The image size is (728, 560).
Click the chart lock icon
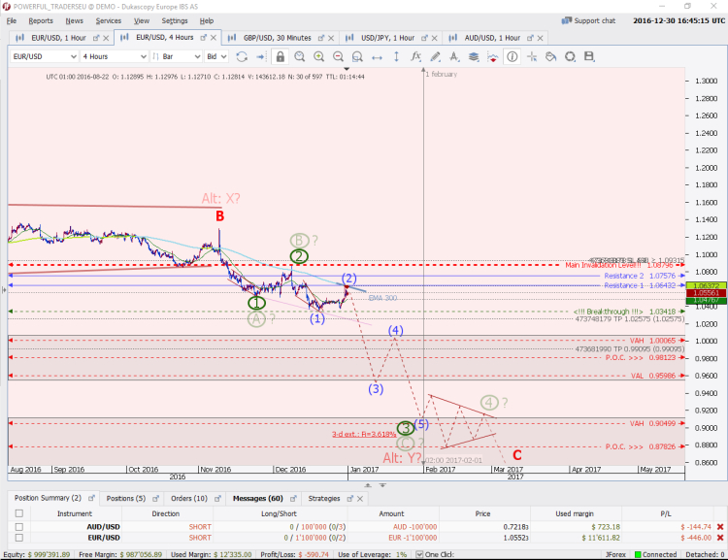[x=281, y=57]
